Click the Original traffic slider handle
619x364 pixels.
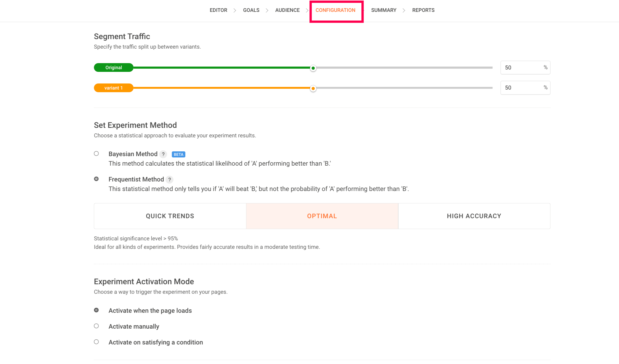pyautogui.click(x=313, y=68)
